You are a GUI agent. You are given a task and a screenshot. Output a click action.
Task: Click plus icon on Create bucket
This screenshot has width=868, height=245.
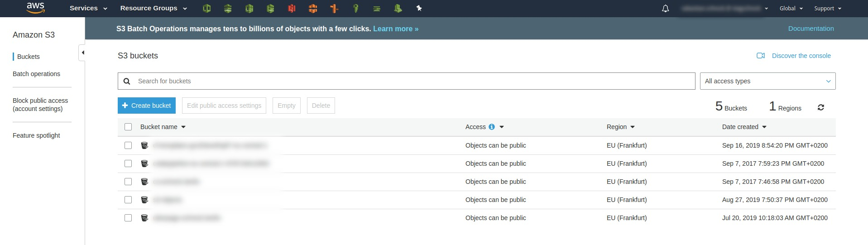click(x=125, y=106)
